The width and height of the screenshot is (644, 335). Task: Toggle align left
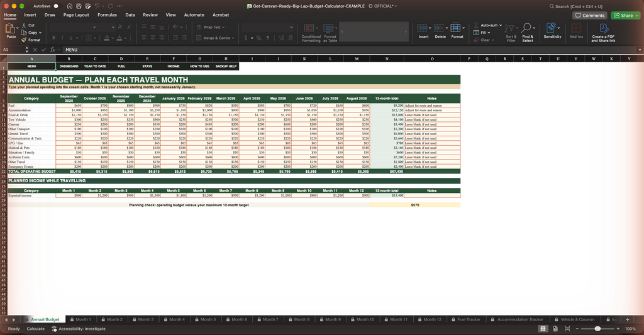point(144,38)
